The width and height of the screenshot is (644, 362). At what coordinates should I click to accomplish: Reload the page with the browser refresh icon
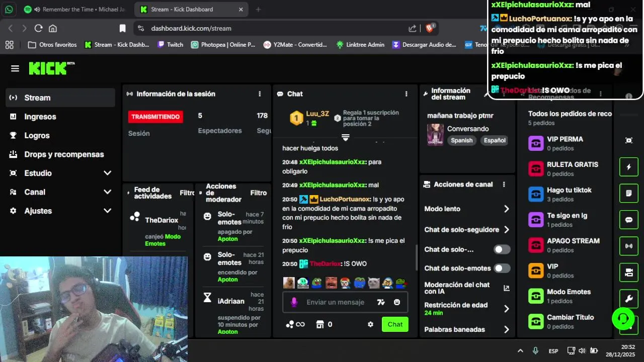click(x=38, y=29)
